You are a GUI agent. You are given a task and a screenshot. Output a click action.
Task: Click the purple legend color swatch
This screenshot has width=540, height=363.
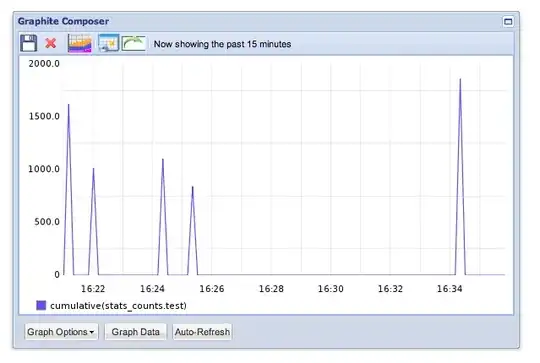point(41,305)
